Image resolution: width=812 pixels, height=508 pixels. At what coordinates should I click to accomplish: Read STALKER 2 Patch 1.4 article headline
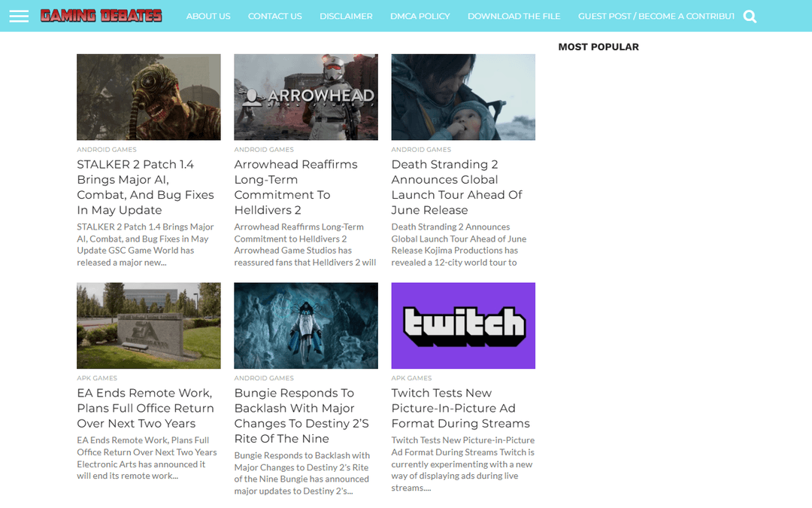point(146,187)
